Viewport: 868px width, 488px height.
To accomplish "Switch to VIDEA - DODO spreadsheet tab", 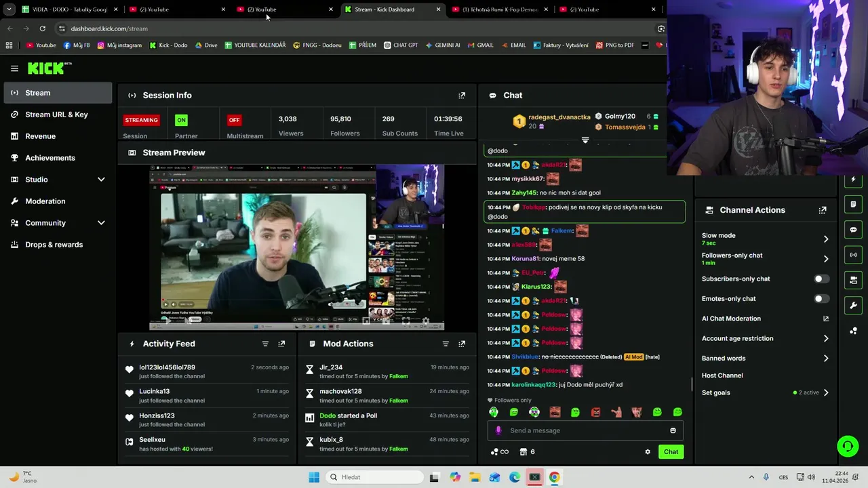I will (70, 9).
